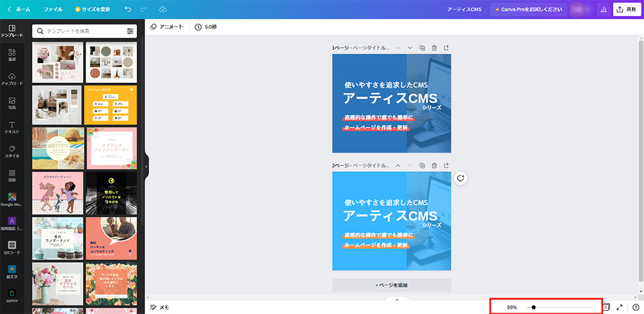This screenshot has height=314, width=644.
Task: Click the canvas vertical scrollbar
Action: click(x=641, y=162)
